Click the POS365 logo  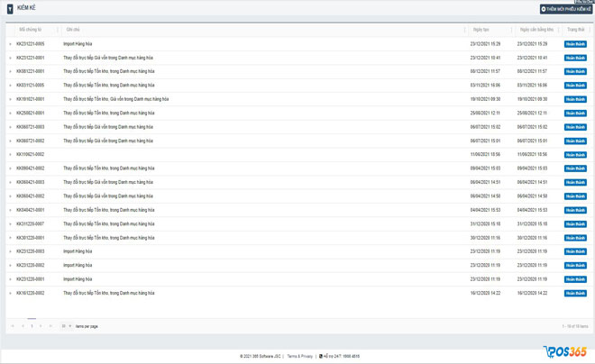(565, 352)
